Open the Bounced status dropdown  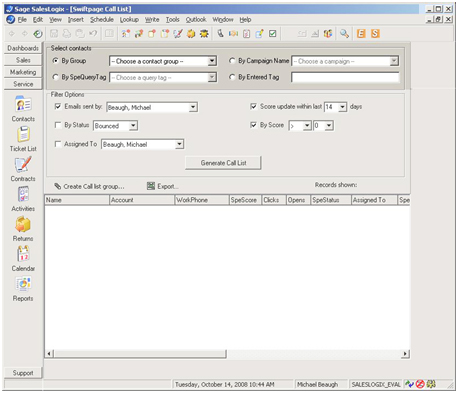click(133, 126)
